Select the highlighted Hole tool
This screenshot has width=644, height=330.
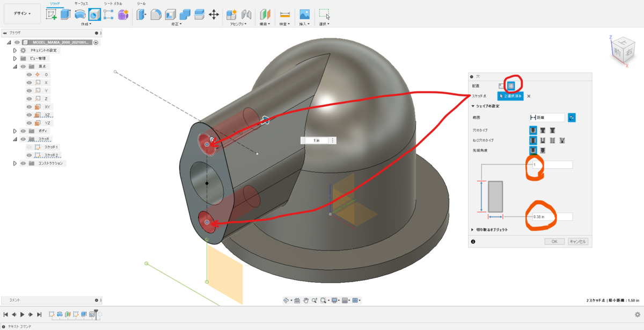[94, 15]
